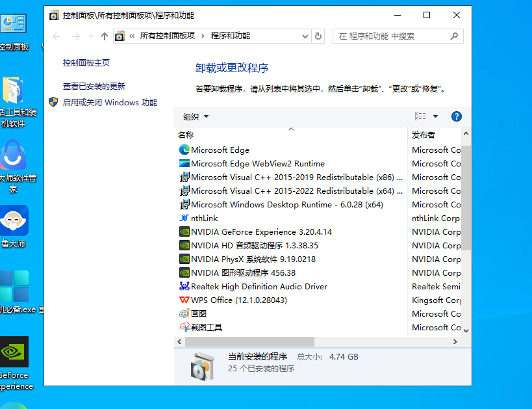This screenshot has height=409, width=532.
Task: Open the recent locations dropdown
Action: pos(91,36)
